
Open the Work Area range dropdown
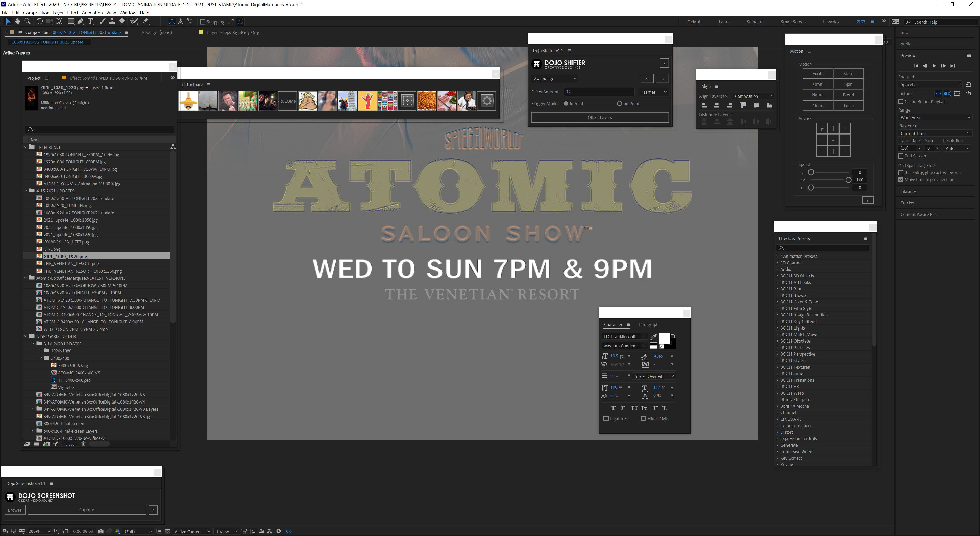pyautogui.click(x=935, y=118)
